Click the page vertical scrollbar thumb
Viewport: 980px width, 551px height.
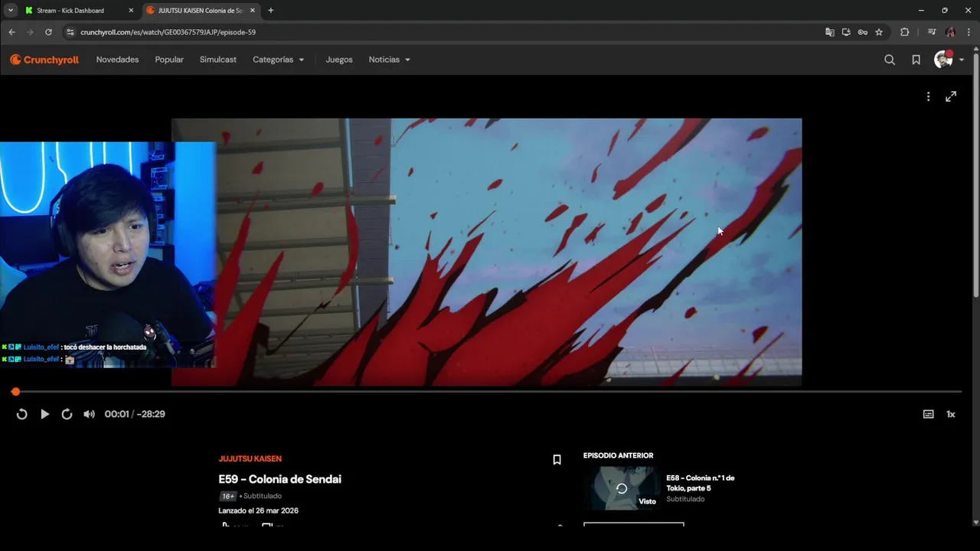click(x=975, y=176)
